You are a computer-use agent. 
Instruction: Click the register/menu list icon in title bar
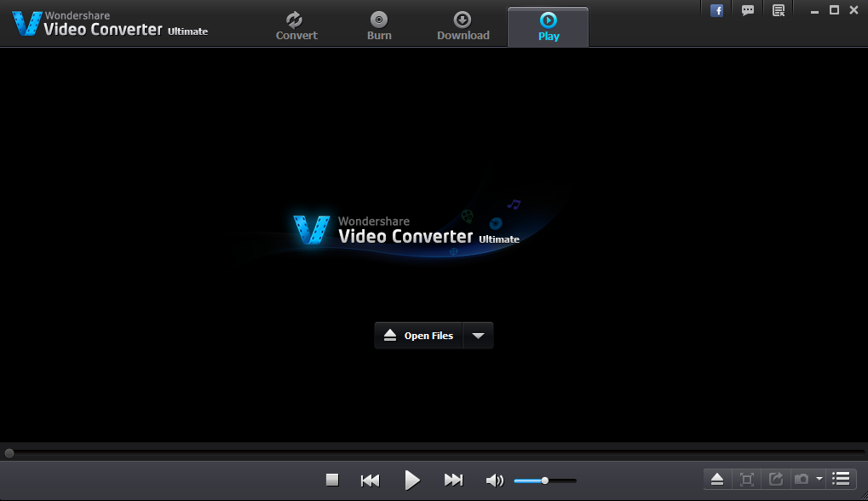coord(779,10)
